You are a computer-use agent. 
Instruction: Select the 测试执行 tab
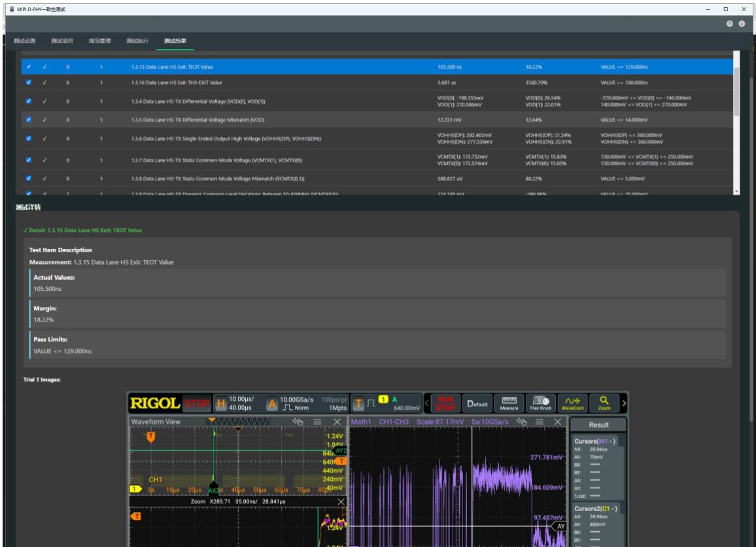[x=137, y=41]
